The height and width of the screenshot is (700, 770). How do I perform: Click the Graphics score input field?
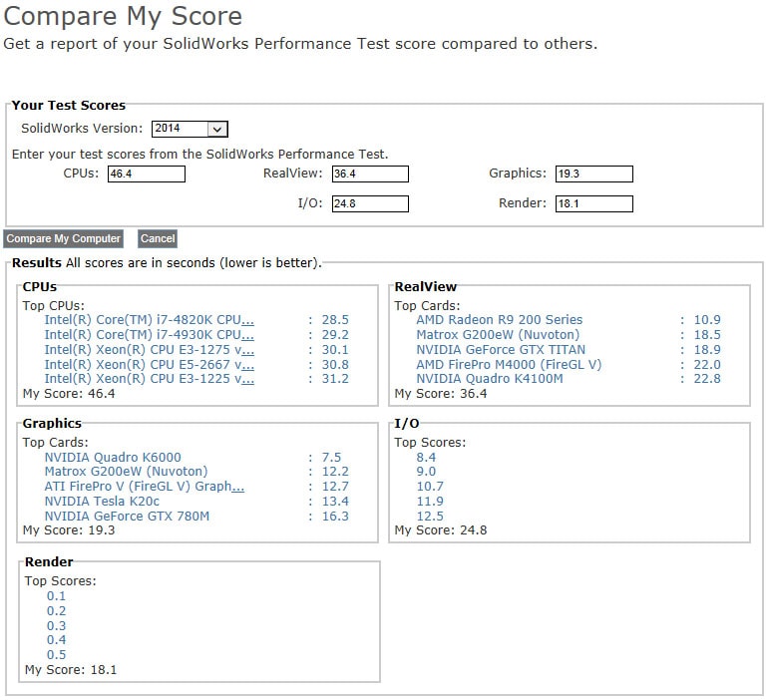click(x=594, y=174)
